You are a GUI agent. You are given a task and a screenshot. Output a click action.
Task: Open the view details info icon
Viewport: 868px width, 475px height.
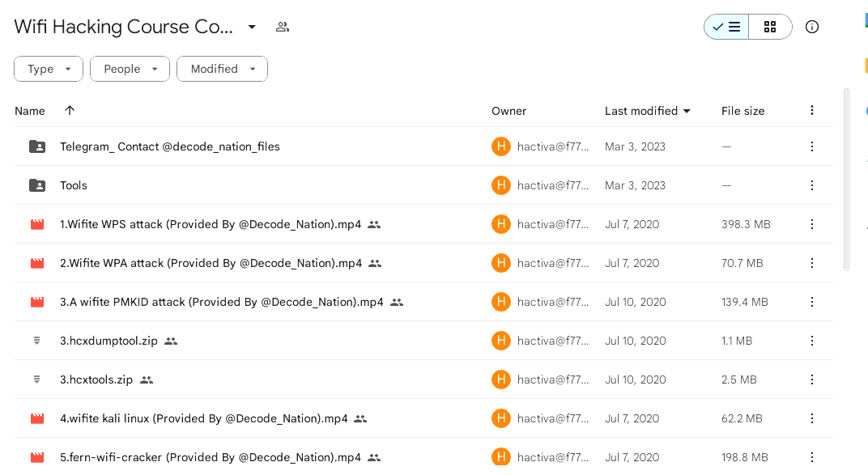(x=812, y=27)
